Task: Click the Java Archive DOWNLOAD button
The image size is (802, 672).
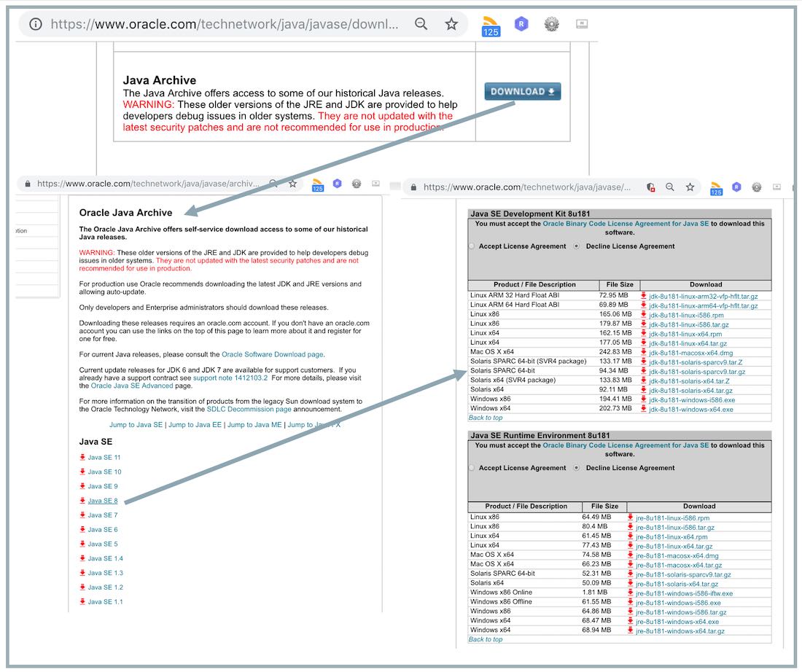Action: tap(522, 92)
